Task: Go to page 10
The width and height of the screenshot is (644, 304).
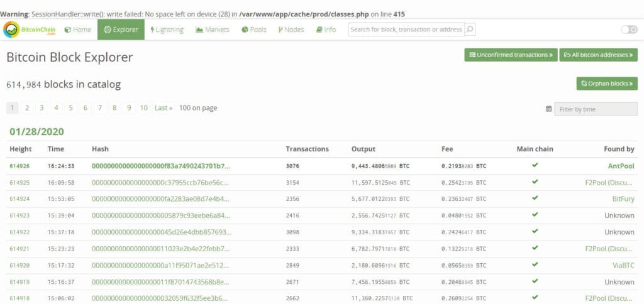Action: point(144,108)
